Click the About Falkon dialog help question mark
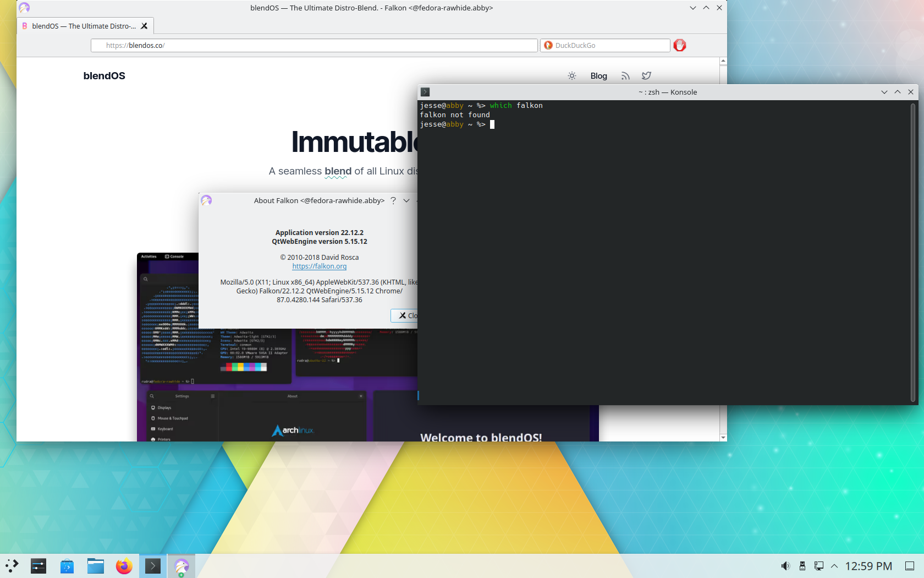Screen dimensions: 924x578 [x=393, y=200]
